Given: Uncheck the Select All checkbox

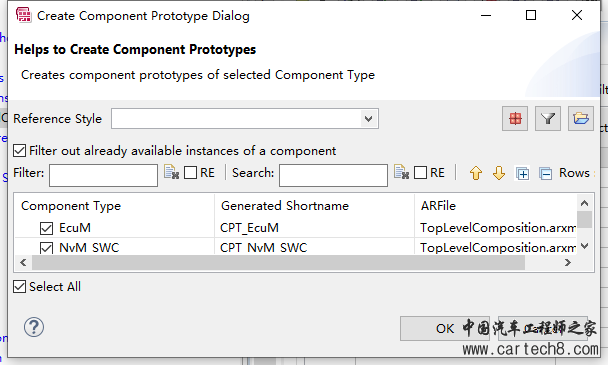Looking at the screenshot, I should 19,287.
